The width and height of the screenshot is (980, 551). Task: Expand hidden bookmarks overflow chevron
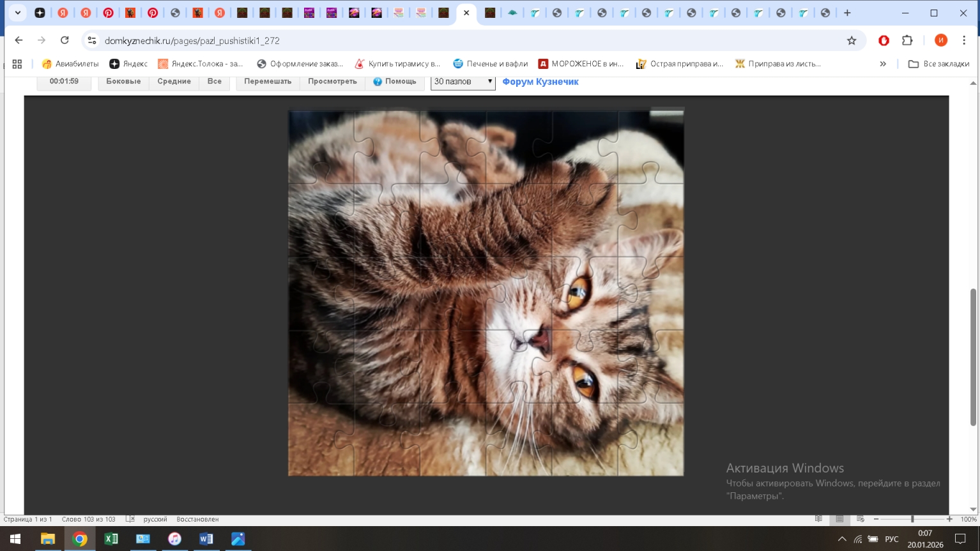click(x=883, y=64)
